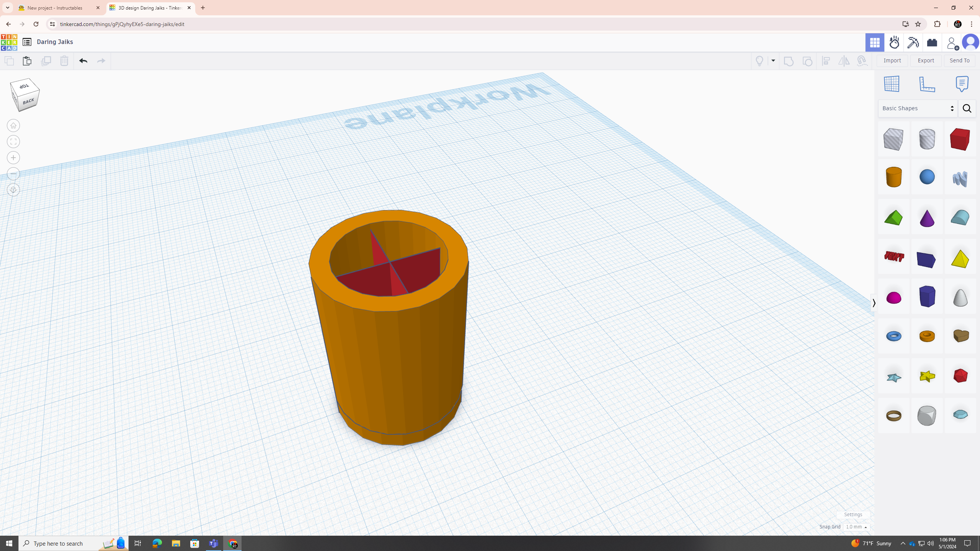Click the taskbar search box
This screenshot has height=551, width=980.
(73, 543)
